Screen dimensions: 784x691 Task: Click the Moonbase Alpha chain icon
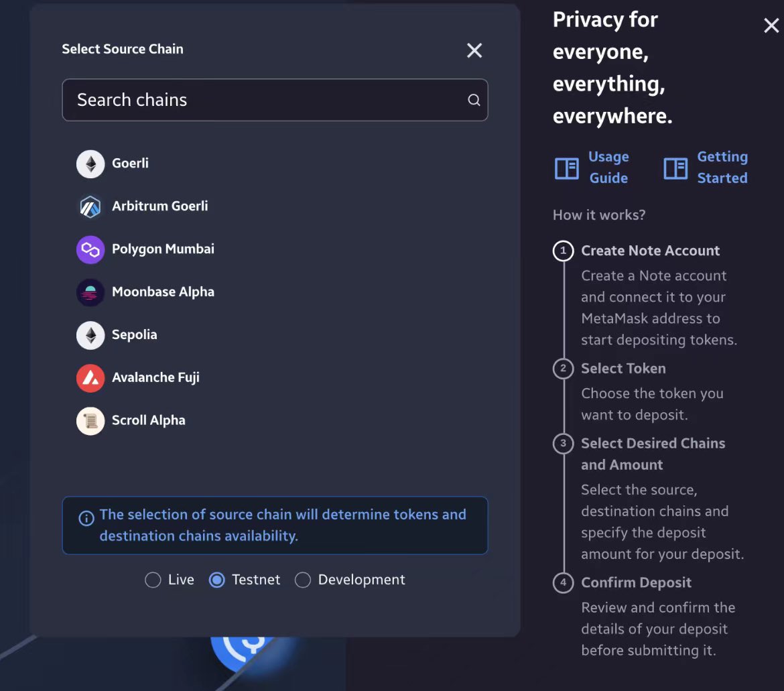pos(90,292)
